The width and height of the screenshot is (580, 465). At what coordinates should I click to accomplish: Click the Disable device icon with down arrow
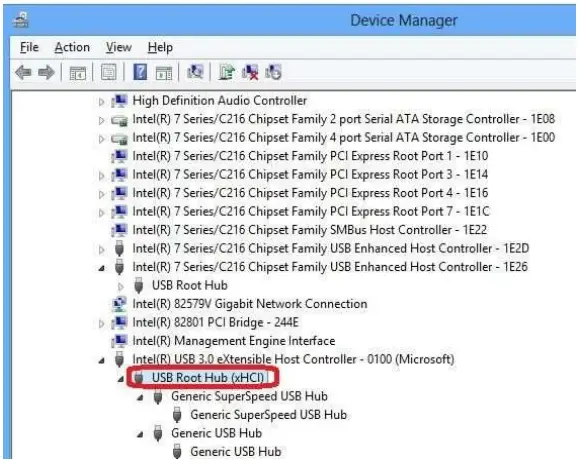point(273,72)
